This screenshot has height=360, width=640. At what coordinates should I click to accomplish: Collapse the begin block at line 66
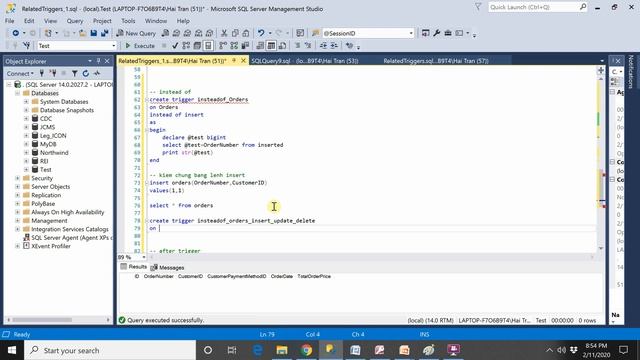(147, 130)
